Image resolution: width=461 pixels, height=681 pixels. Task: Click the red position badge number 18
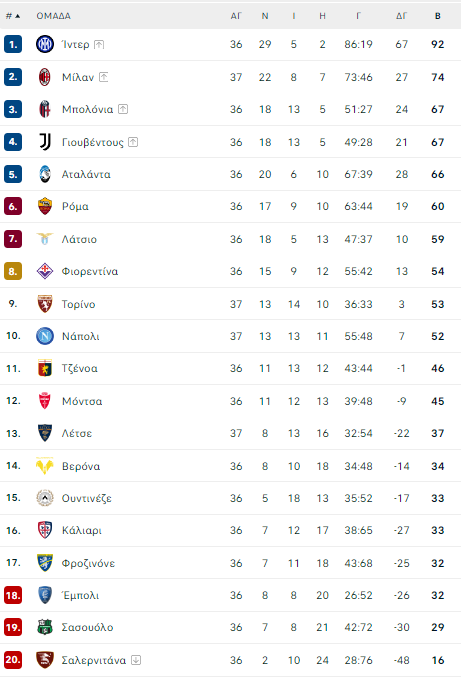coord(13,595)
